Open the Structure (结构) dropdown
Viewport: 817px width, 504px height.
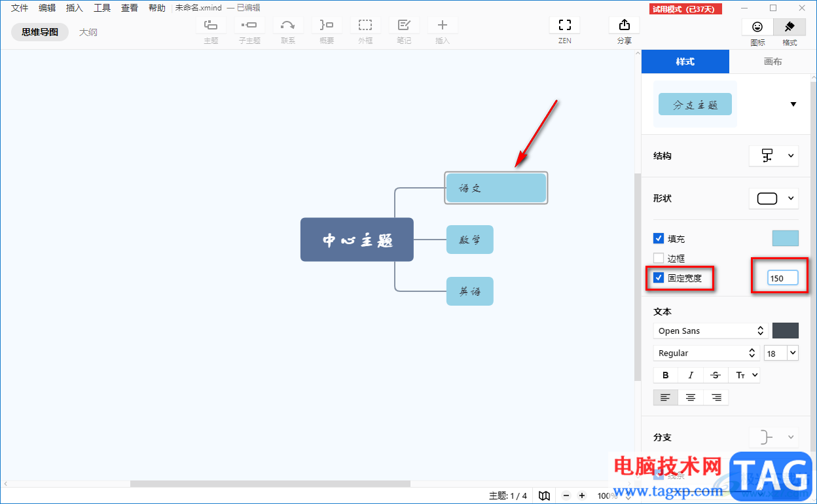[774, 156]
